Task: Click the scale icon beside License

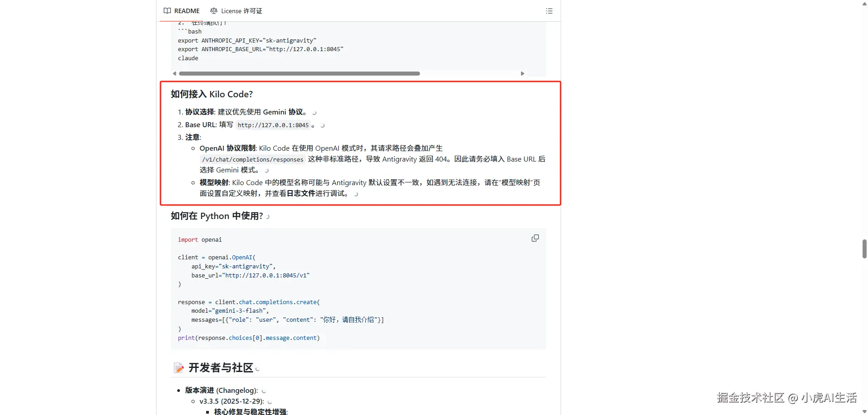Action: (214, 11)
